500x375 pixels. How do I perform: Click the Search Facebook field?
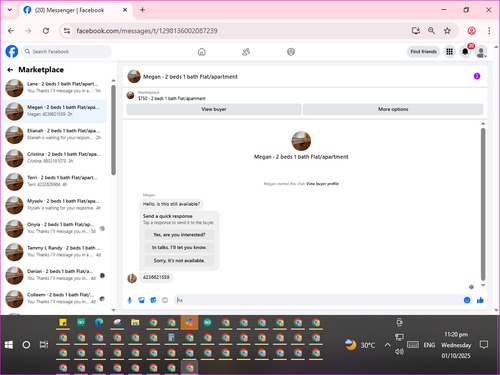click(x=67, y=52)
